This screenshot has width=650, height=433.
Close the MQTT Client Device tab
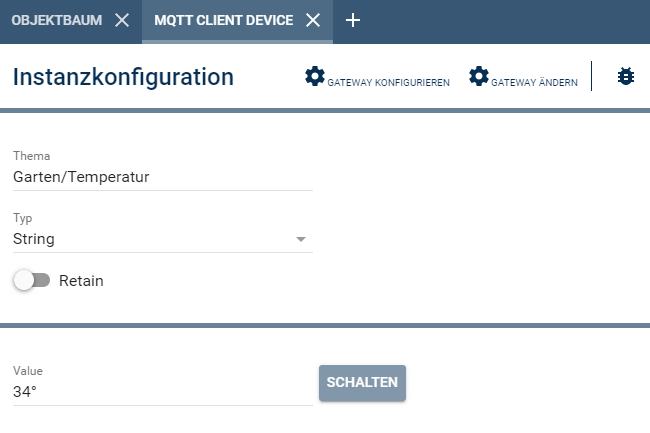click(313, 20)
